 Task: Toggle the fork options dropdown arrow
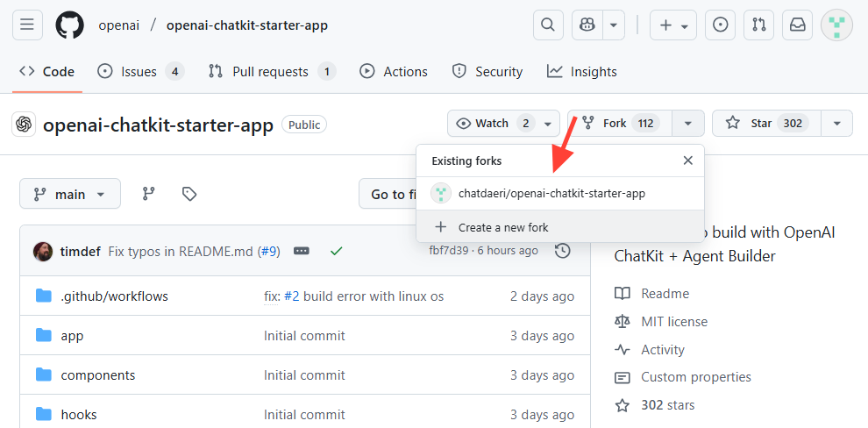click(x=688, y=123)
